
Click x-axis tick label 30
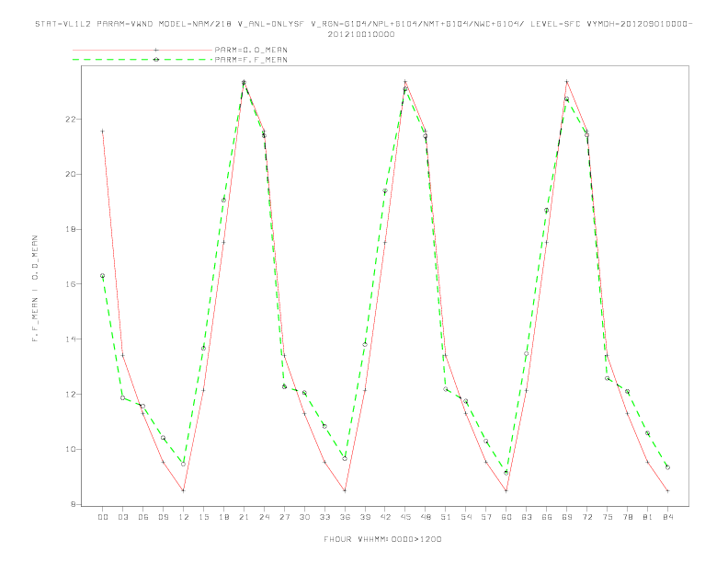pyautogui.click(x=304, y=517)
